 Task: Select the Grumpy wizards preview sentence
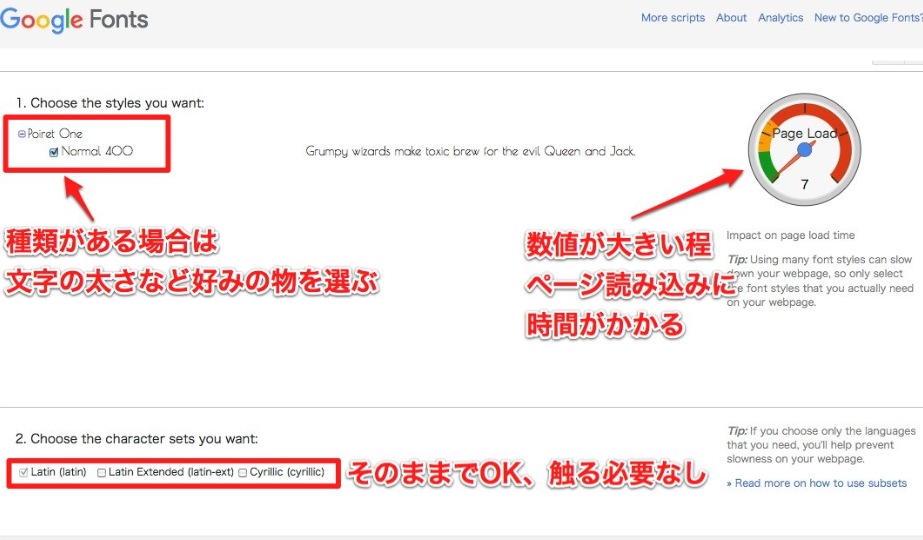470,151
